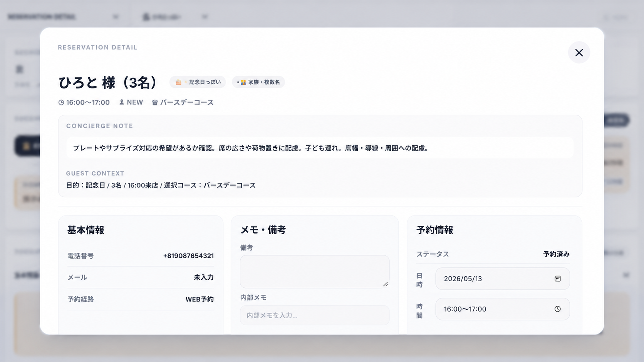644x362 pixels.
Task: Click the date field 2026/05/13
Action: (x=503, y=279)
